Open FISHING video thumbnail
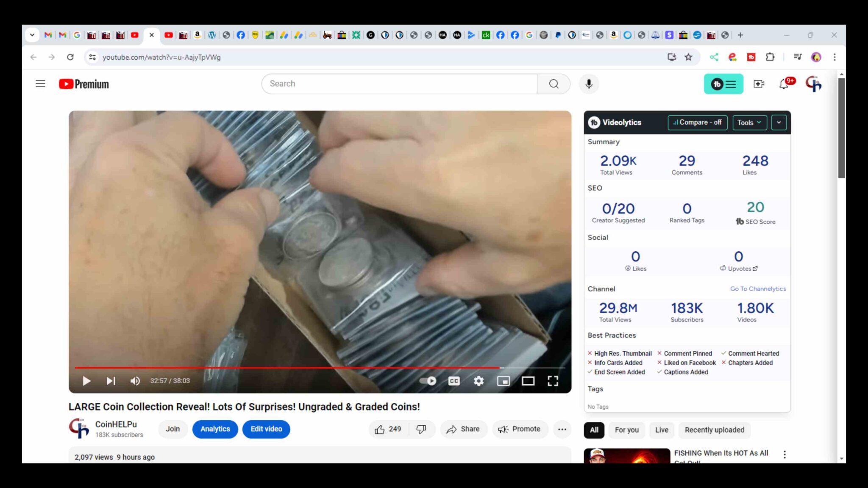Image resolution: width=868 pixels, height=488 pixels. 627,456
